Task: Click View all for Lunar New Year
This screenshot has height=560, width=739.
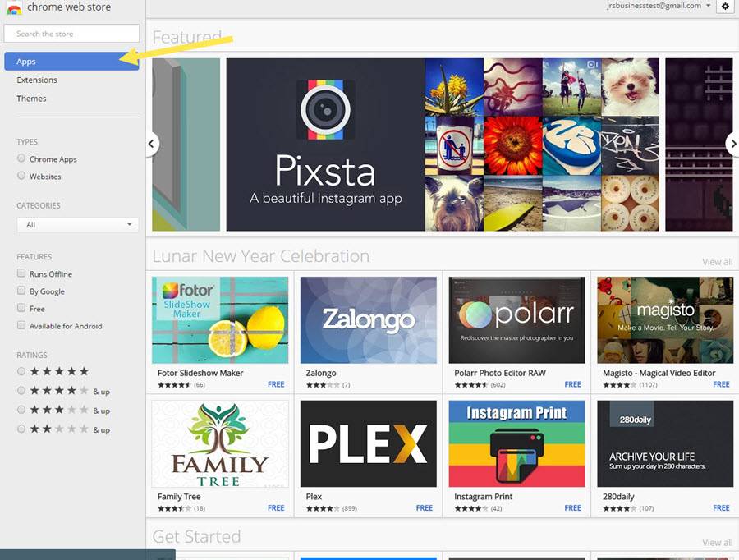Action: (x=717, y=262)
